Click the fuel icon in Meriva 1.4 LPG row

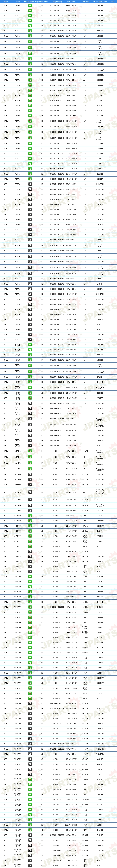click(x=30, y=451)
